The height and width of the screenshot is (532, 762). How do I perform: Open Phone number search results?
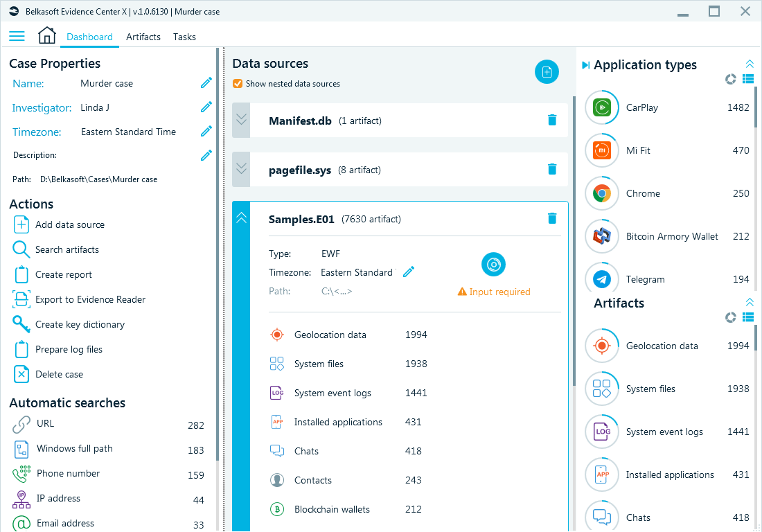[108, 474]
